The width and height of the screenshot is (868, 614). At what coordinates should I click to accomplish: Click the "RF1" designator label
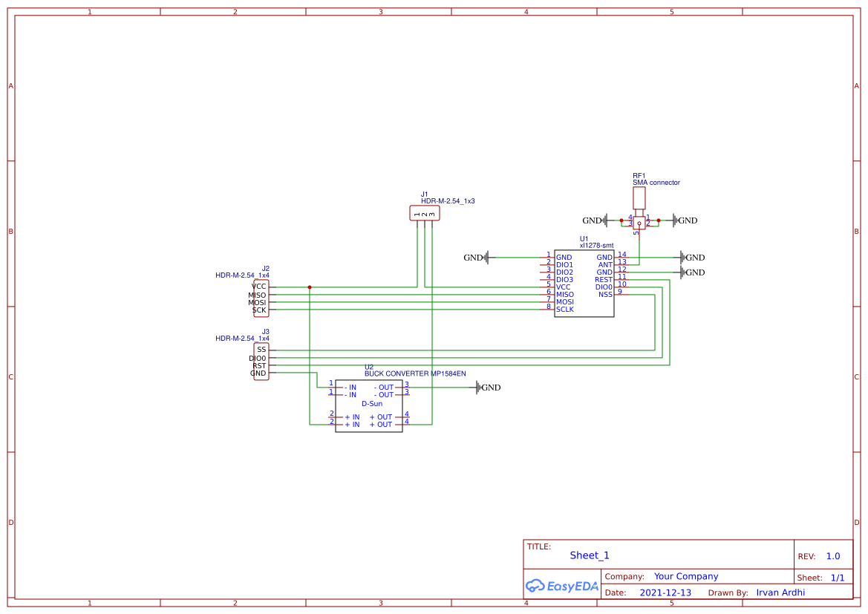coord(639,176)
